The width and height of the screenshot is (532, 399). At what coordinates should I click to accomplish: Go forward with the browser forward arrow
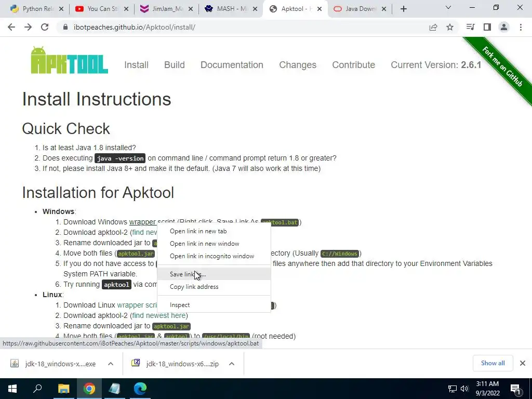click(x=28, y=27)
